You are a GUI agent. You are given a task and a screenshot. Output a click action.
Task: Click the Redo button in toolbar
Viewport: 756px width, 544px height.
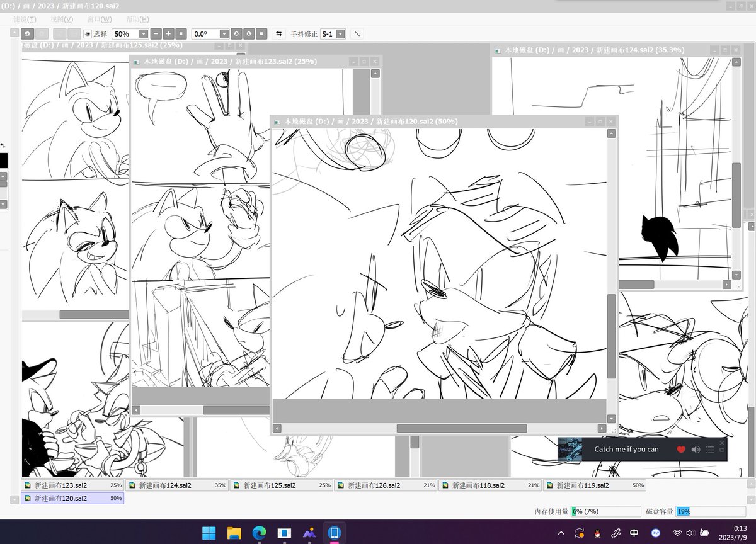(41, 34)
